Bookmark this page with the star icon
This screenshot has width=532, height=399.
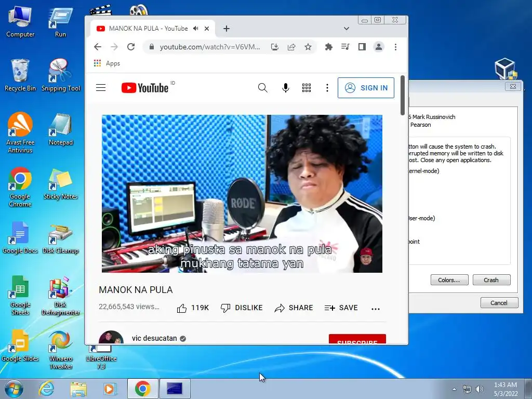click(308, 47)
